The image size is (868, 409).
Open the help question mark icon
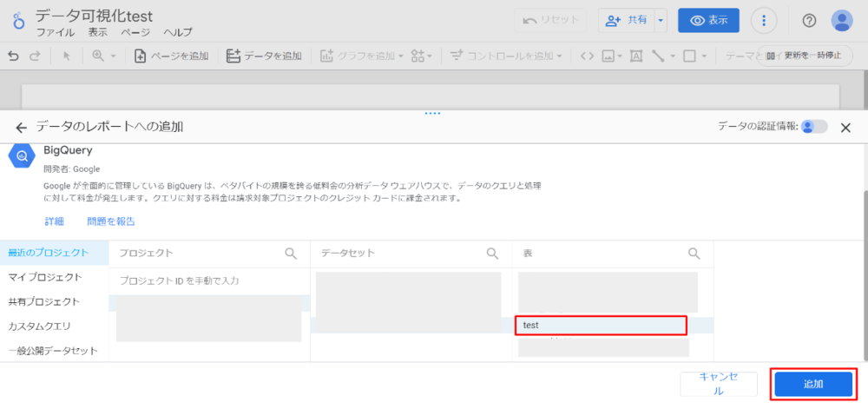[809, 21]
